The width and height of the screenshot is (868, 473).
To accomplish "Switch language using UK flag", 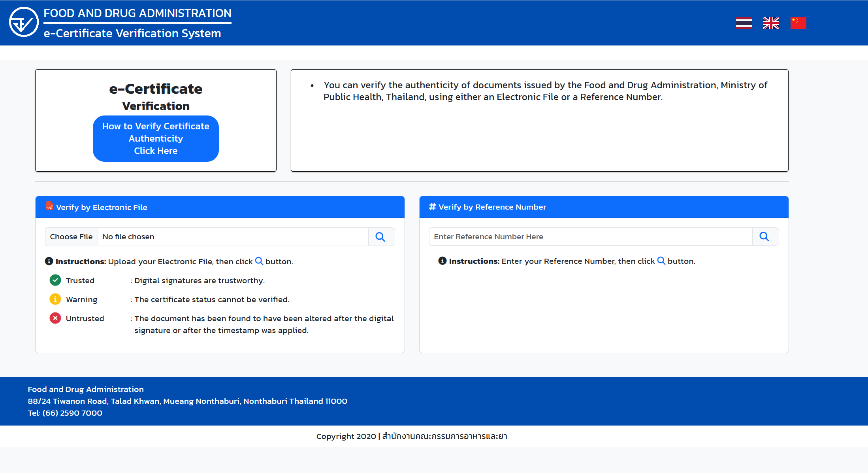I will pos(771,23).
